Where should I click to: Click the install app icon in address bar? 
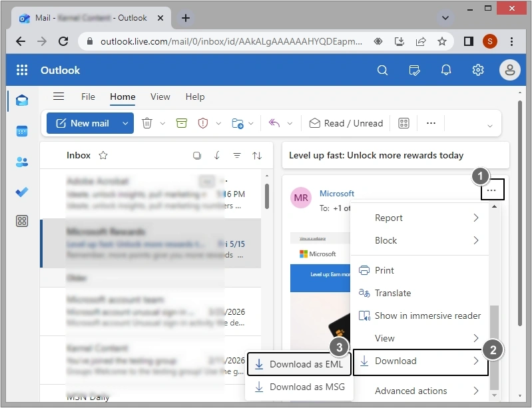(x=399, y=41)
